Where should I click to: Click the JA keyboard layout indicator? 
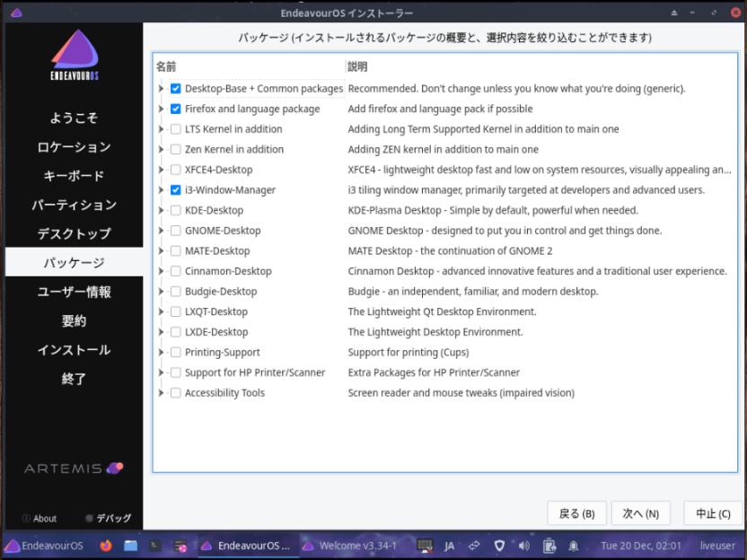[449, 546]
